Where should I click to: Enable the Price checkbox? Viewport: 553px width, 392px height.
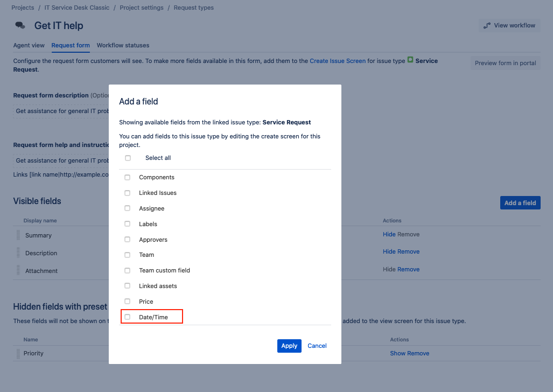[127, 301]
